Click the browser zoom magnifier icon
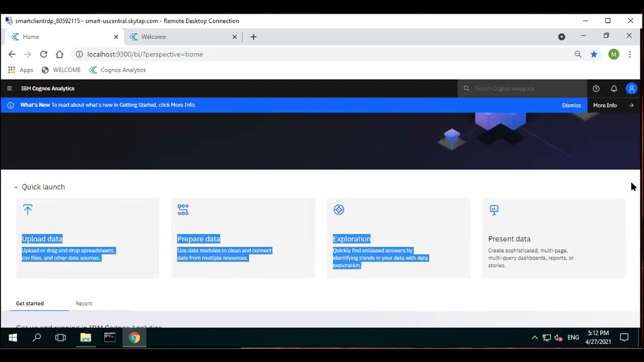The height and width of the screenshot is (362, 644). [578, 54]
